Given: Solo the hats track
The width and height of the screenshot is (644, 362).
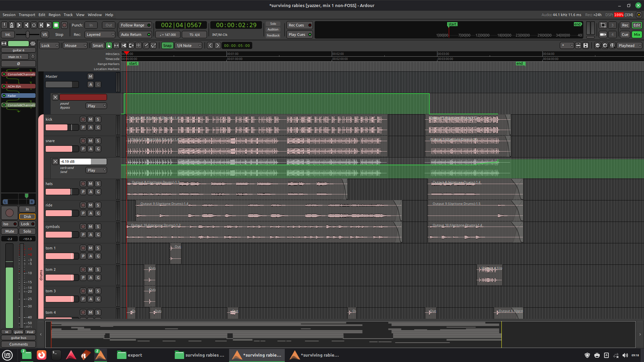Looking at the screenshot, I should pyautogui.click(x=98, y=184).
